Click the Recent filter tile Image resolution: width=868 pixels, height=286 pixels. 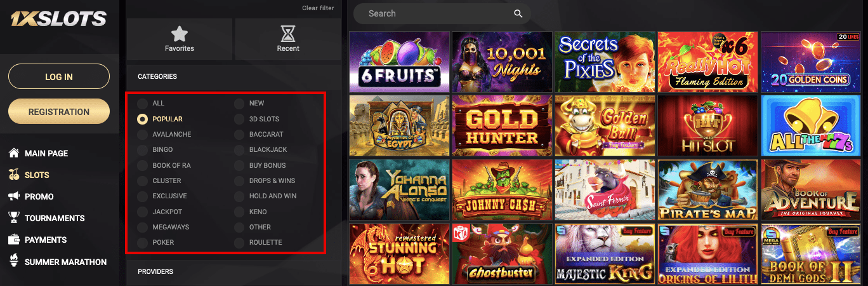tap(288, 39)
